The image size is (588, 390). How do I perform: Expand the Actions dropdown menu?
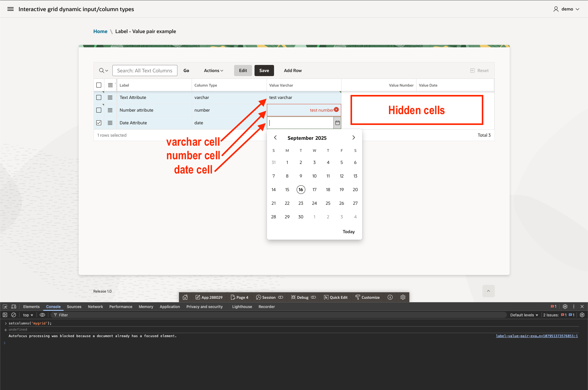213,71
